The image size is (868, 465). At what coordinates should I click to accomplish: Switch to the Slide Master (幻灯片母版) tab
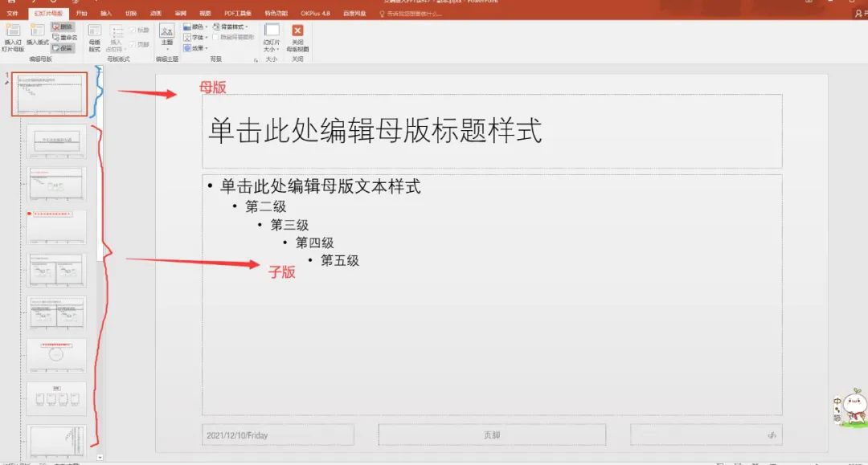pyautogui.click(x=48, y=14)
